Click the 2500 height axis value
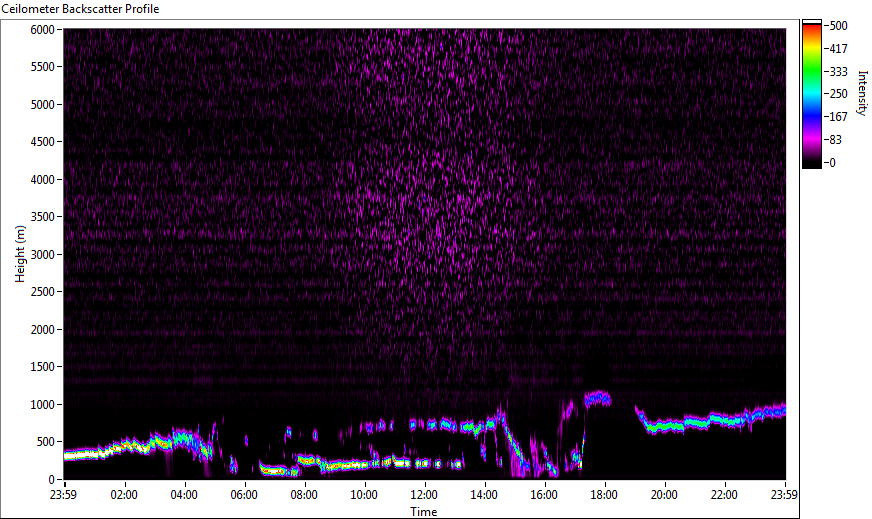The image size is (872, 519). (42, 292)
